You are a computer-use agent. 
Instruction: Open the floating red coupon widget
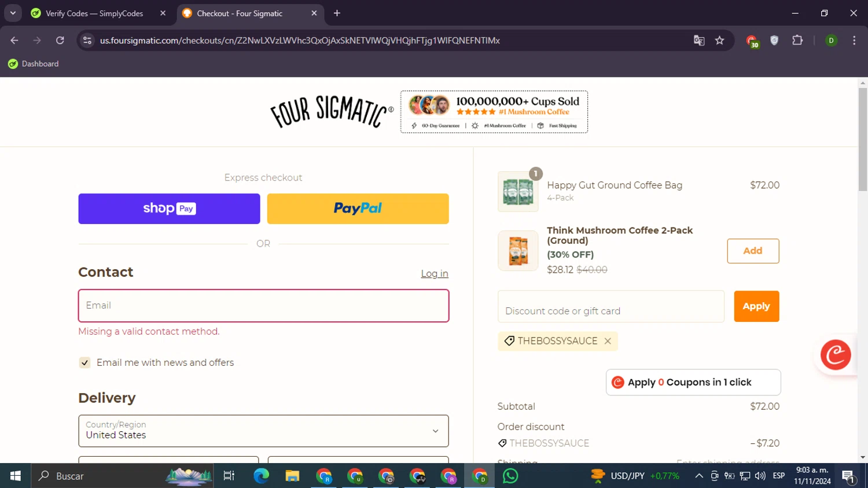(x=836, y=355)
